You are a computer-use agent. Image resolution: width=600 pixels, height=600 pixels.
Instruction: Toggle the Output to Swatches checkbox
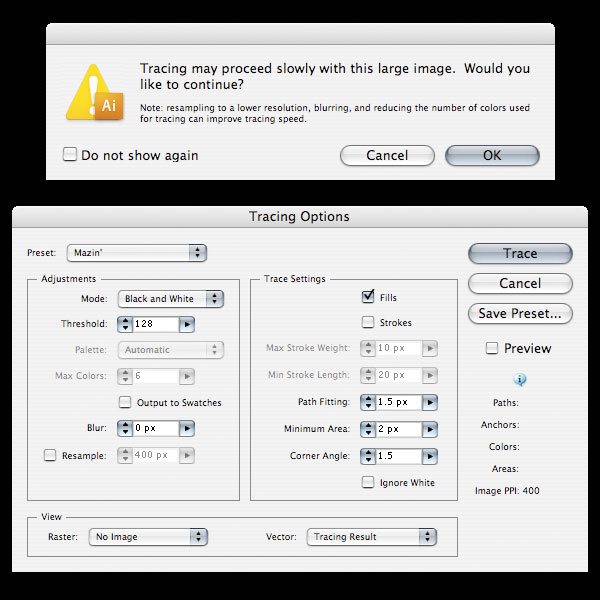[x=125, y=402]
